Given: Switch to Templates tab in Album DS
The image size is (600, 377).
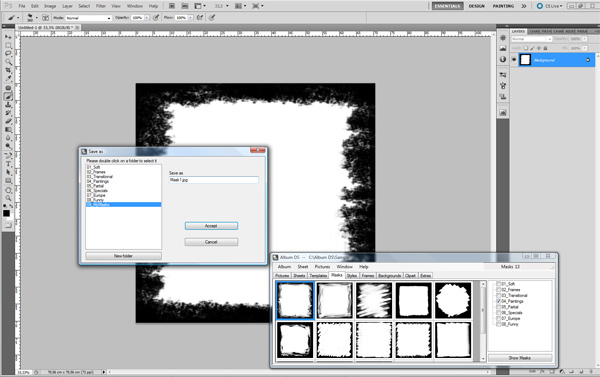Looking at the screenshot, I should point(318,276).
